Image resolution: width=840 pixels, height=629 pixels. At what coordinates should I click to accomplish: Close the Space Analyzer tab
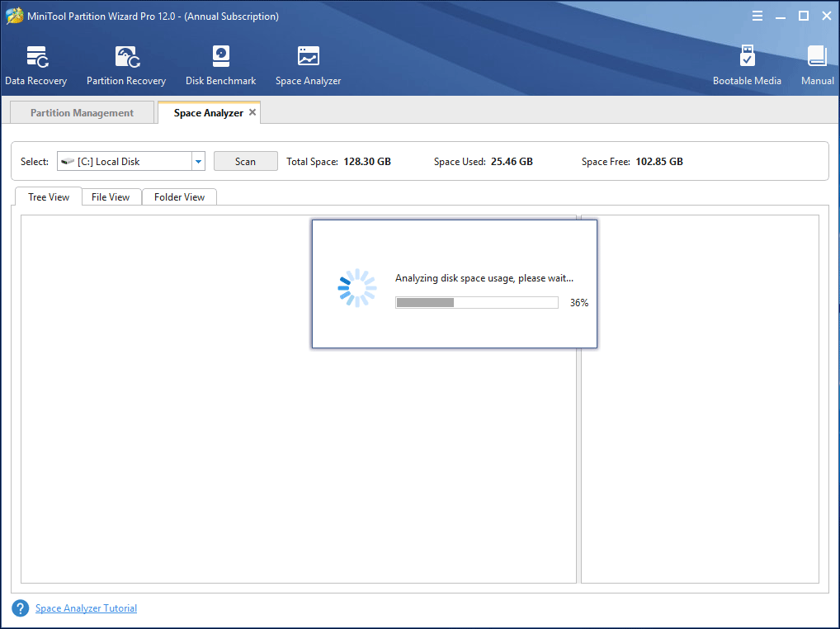[252, 112]
